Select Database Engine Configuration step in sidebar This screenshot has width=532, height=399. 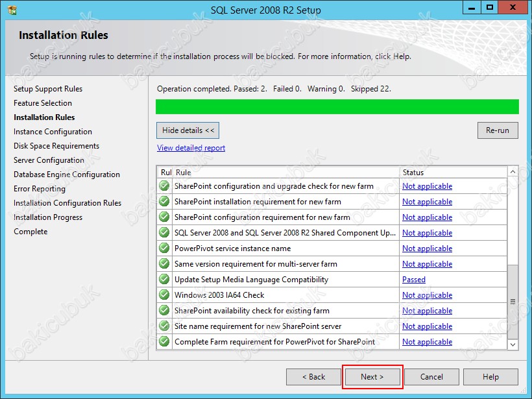66,175
